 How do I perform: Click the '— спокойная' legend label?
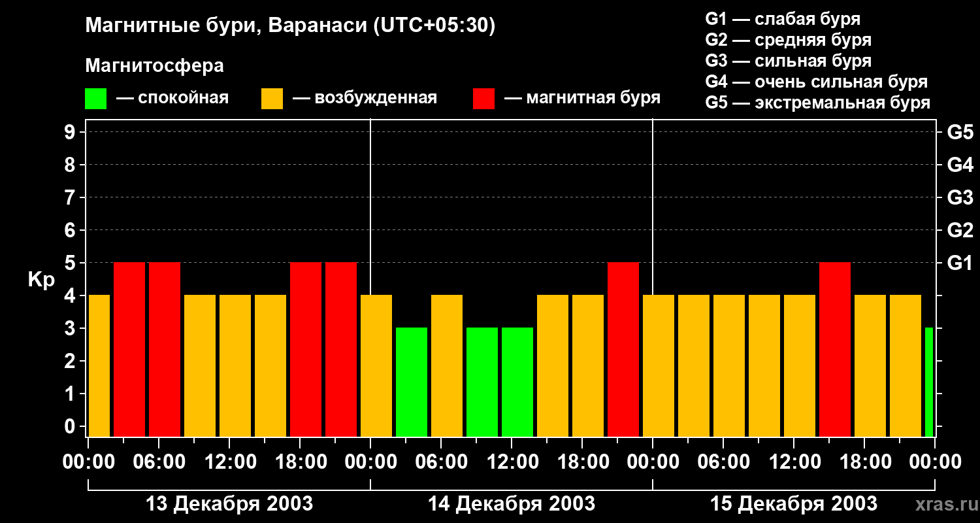[x=172, y=99]
